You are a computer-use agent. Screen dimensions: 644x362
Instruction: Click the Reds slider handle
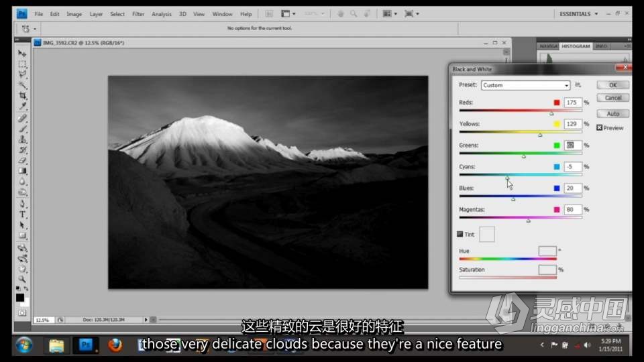551,113
